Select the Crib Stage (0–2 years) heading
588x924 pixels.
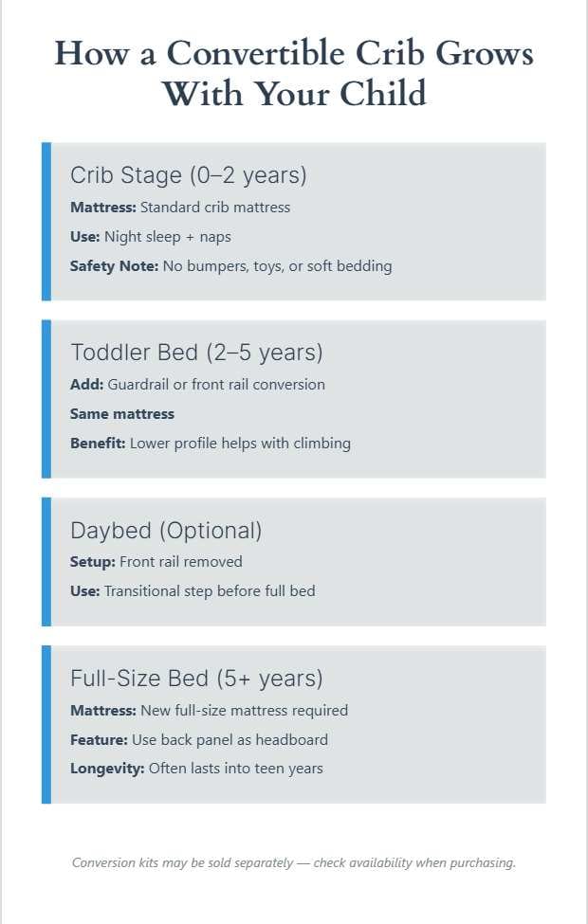pyautogui.click(x=188, y=175)
